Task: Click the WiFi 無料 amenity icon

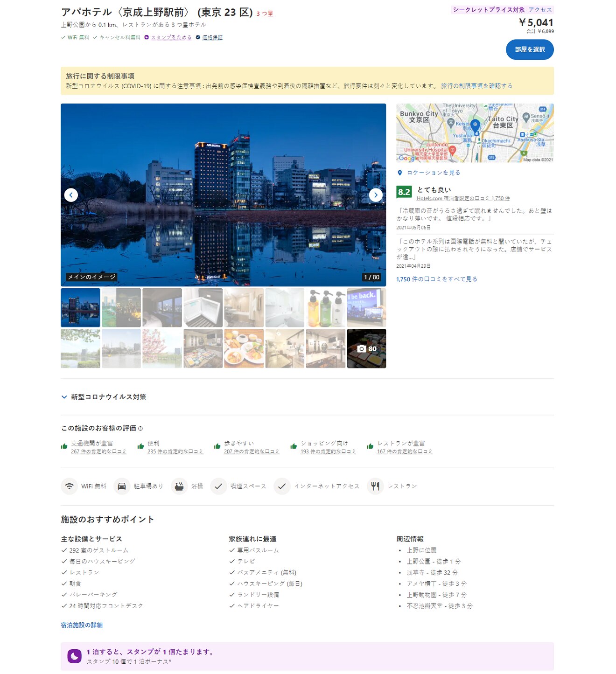Action: pyautogui.click(x=69, y=486)
